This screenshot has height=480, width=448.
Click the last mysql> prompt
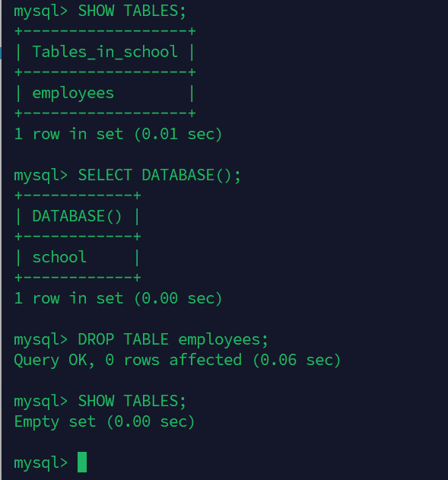coord(41,463)
